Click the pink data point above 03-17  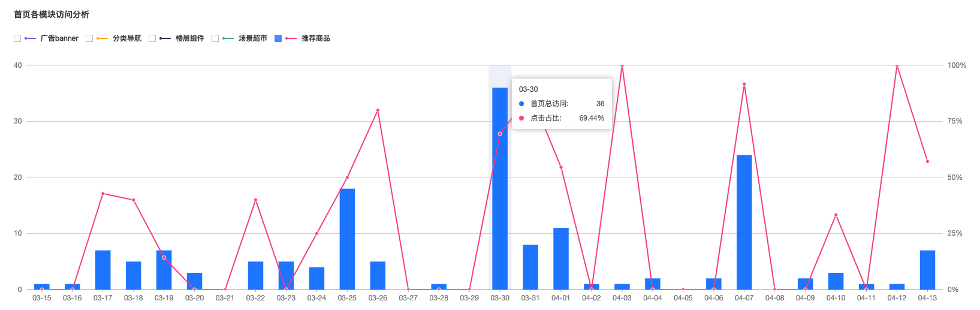pos(103,194)
